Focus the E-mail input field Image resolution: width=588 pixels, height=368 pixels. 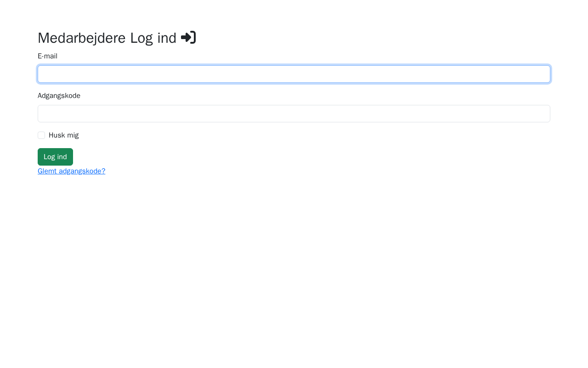pyautogui.click(x=294, y=74)
